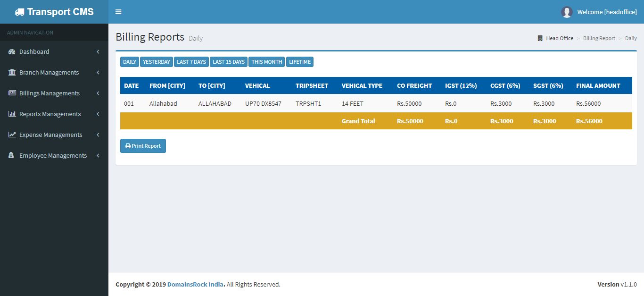The width and height of the screenshot is (644, 296).
Task: Click the Expense Managements line chart icon
Action: (x=12, y=135)
